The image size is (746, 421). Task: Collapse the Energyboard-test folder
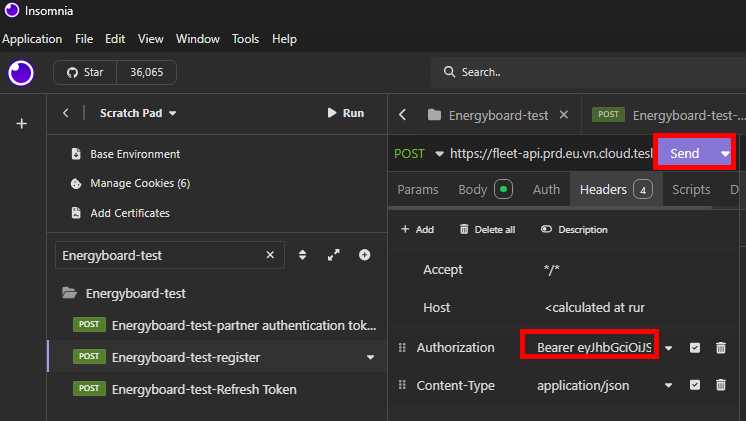point(70,293)
